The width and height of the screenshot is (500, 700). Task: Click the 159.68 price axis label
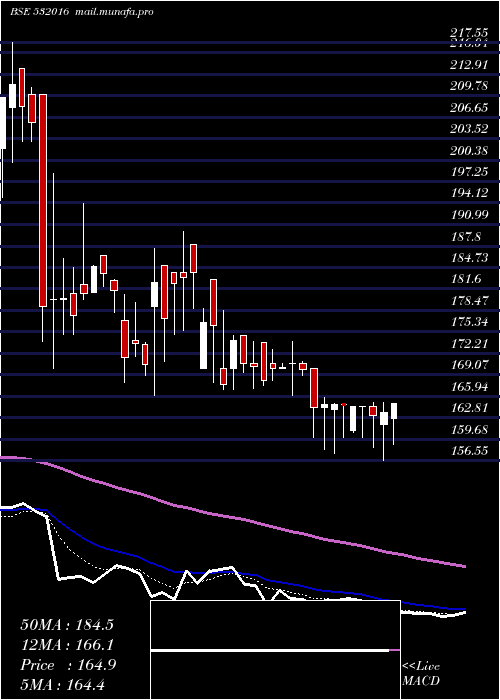click(468, 429)
